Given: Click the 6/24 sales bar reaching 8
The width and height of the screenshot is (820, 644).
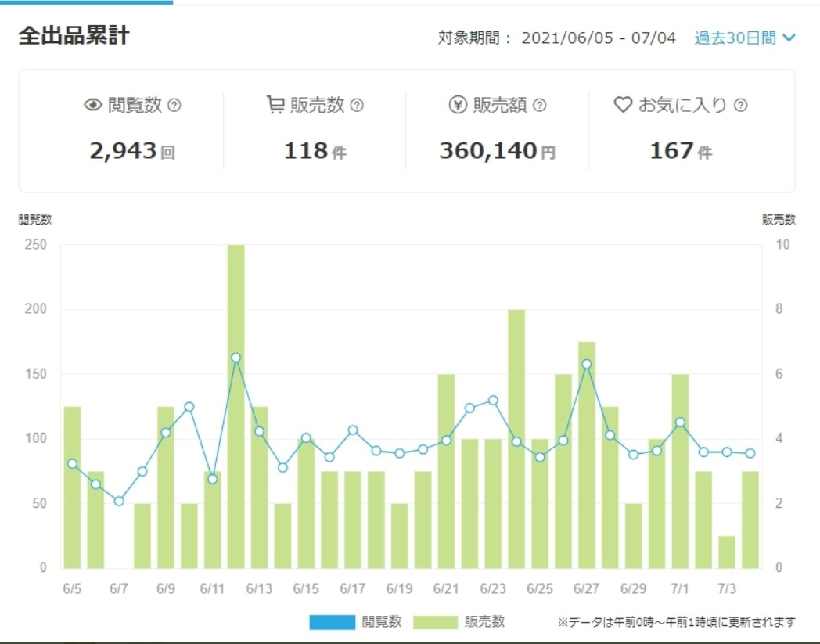Looking at the screenshot, I should coord(516,439).
